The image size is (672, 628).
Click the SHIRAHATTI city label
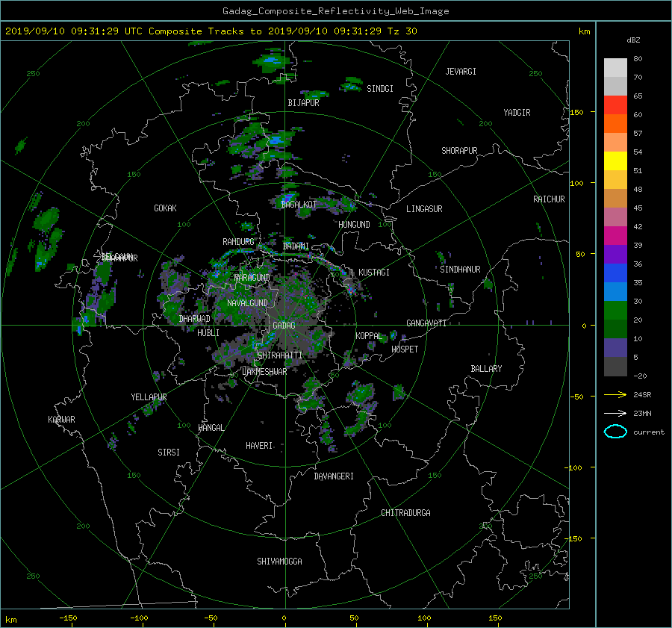coord(280,355)
